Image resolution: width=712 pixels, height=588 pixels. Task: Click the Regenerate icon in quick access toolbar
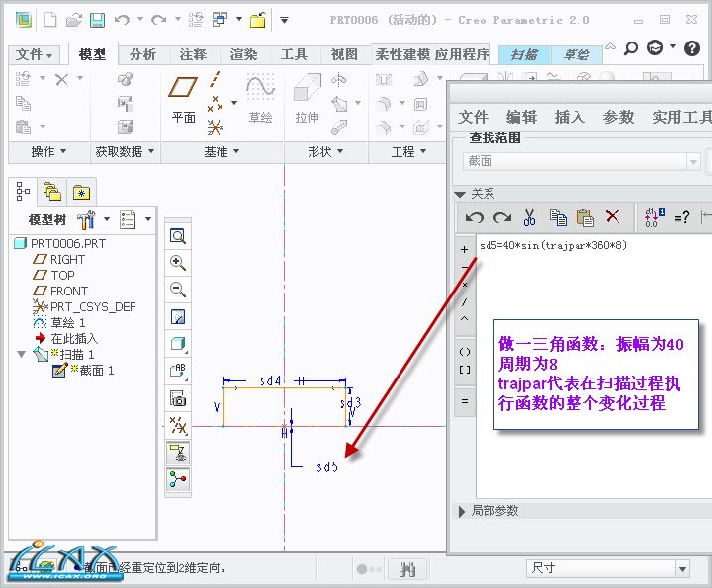(196, 20)
